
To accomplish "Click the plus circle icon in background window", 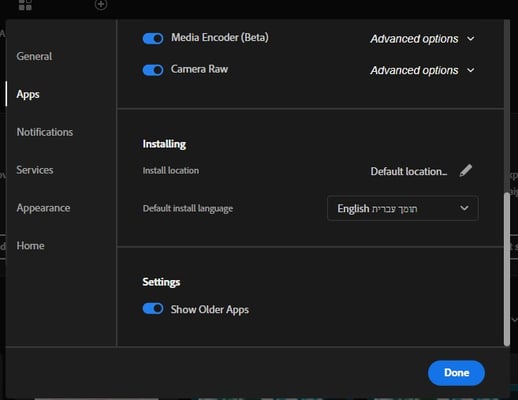I will click(101, 5).
